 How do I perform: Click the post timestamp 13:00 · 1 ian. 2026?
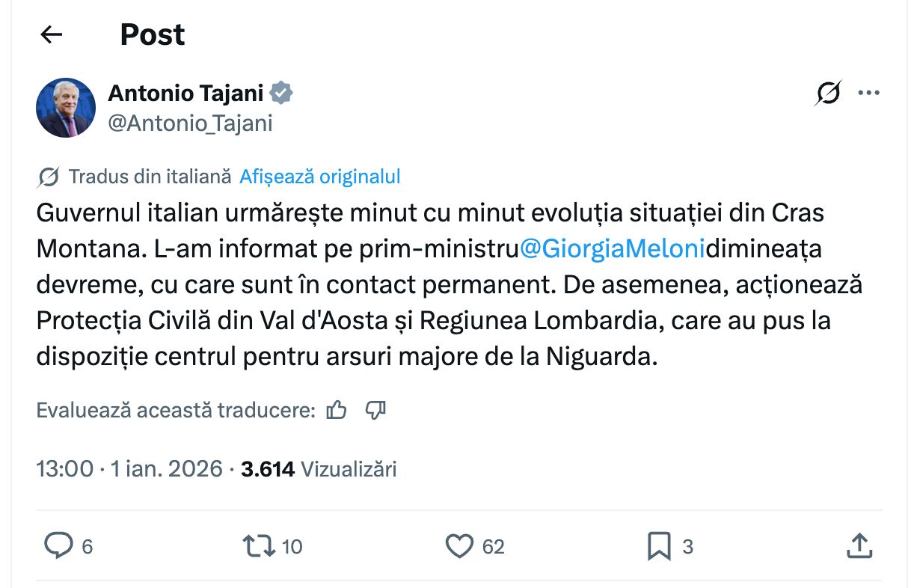coord(129,469)
